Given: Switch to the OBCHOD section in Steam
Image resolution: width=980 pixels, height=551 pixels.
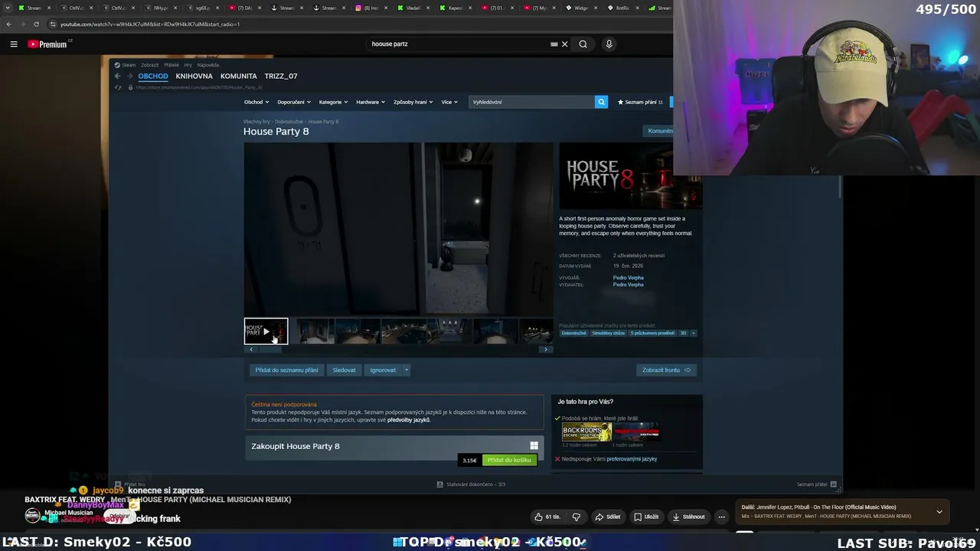Looking at the screenshot, I should tap(153, 77).
